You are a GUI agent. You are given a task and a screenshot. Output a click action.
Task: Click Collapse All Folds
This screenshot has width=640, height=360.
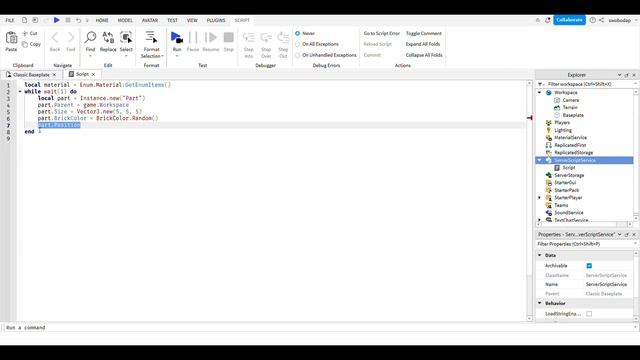424,55
